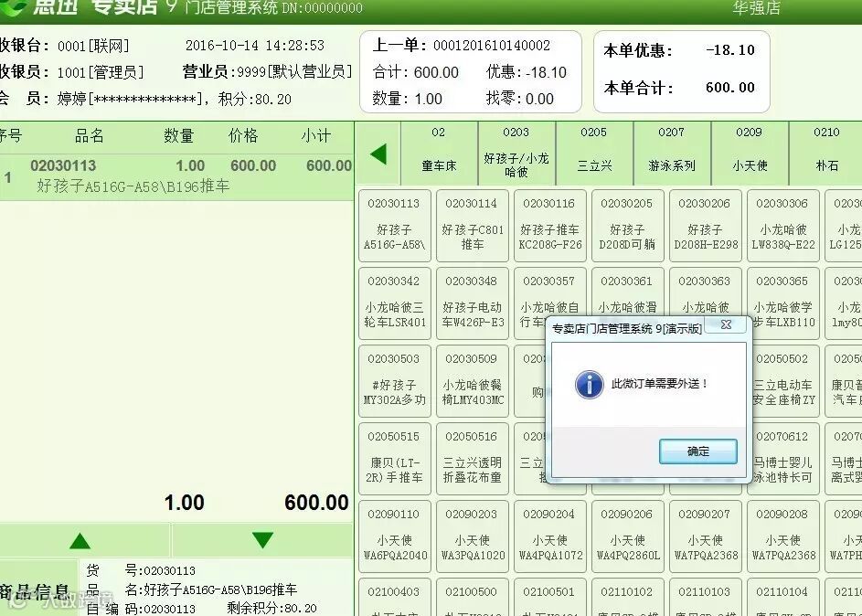Select order row 1 好孩子A516G-A58\B196推车

pyautogui.click(x=176, y=177)
